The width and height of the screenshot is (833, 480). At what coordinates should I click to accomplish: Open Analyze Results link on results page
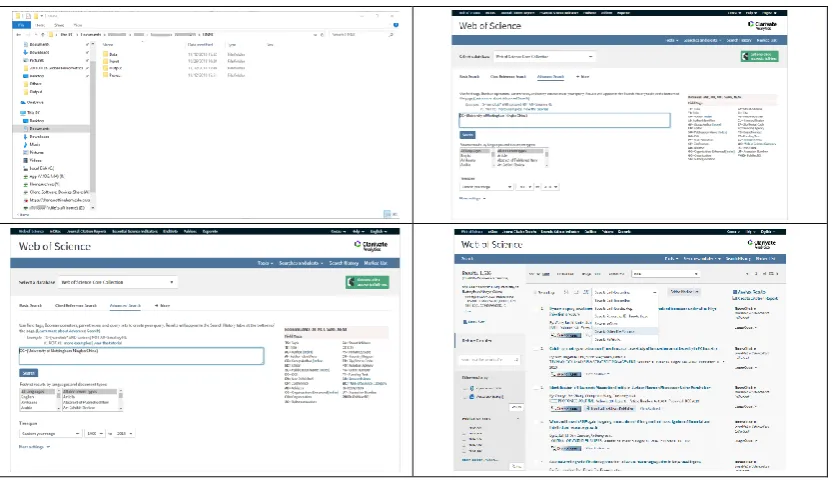(750, 292)
